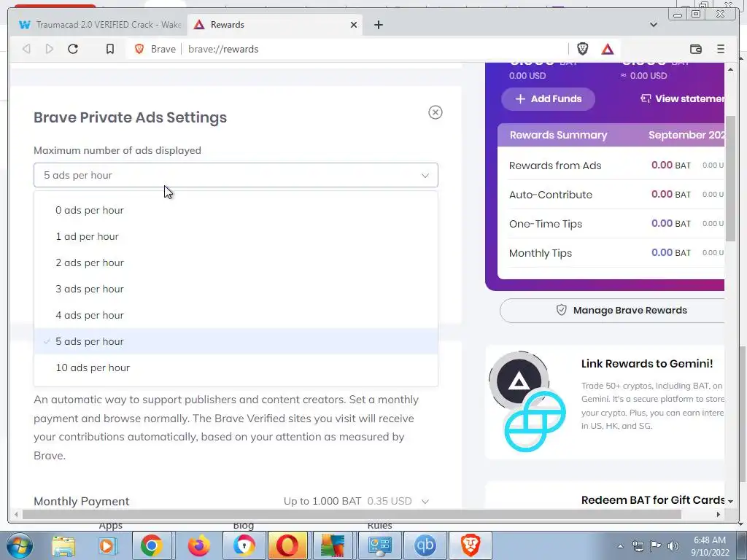
Task: Reload the Rewards page
Action: click(x=73, y=49)
